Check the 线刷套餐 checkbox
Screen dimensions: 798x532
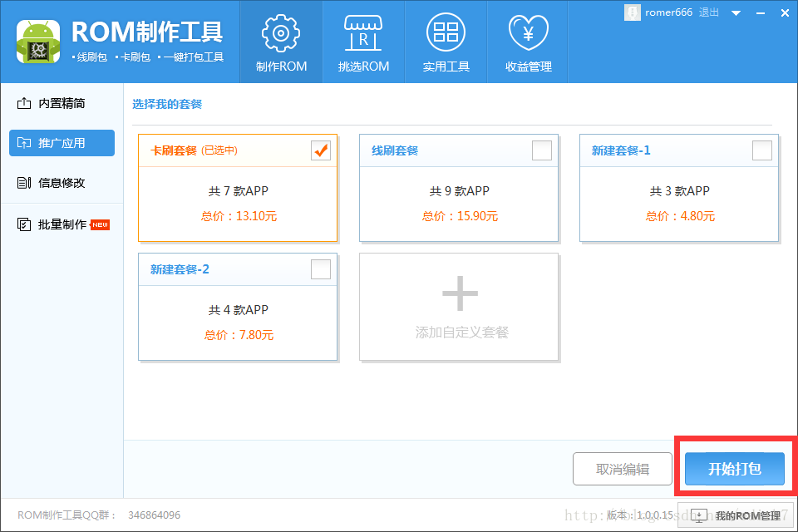[541, 150]
